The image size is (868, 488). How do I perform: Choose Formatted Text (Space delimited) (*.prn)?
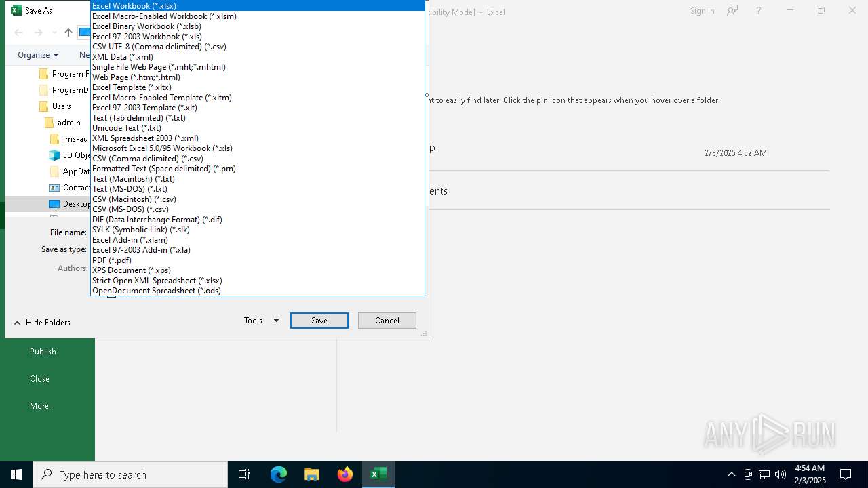tap(258, 169)
